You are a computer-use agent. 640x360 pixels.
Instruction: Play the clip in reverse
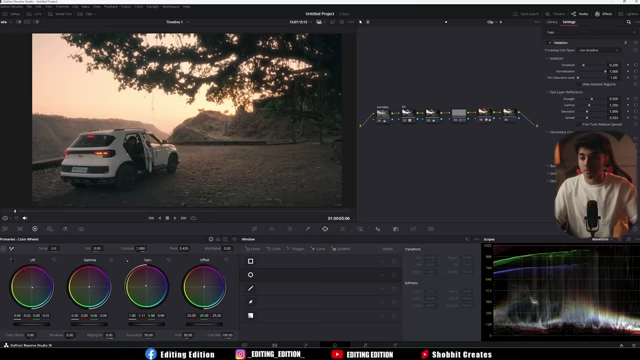pos(160,218)
